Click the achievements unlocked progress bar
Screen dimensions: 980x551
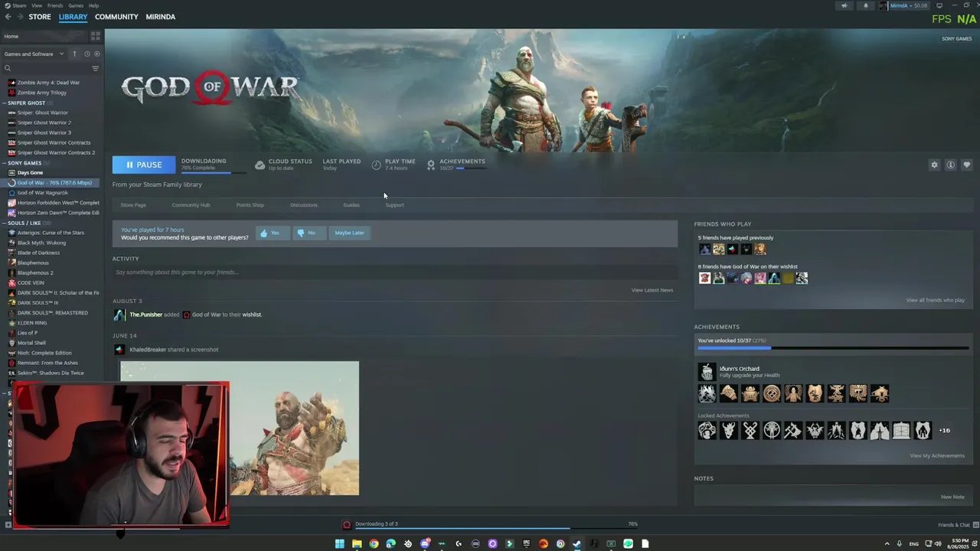coord(833,348)
